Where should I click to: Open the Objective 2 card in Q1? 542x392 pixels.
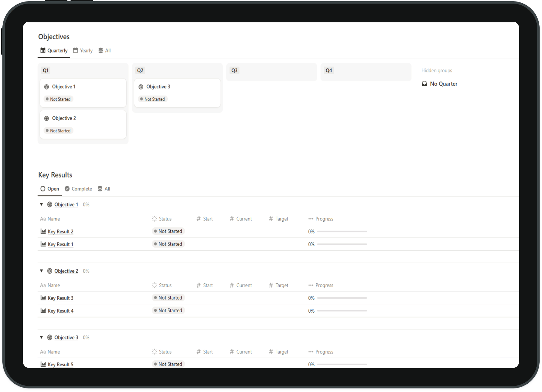tap(83, 124)
